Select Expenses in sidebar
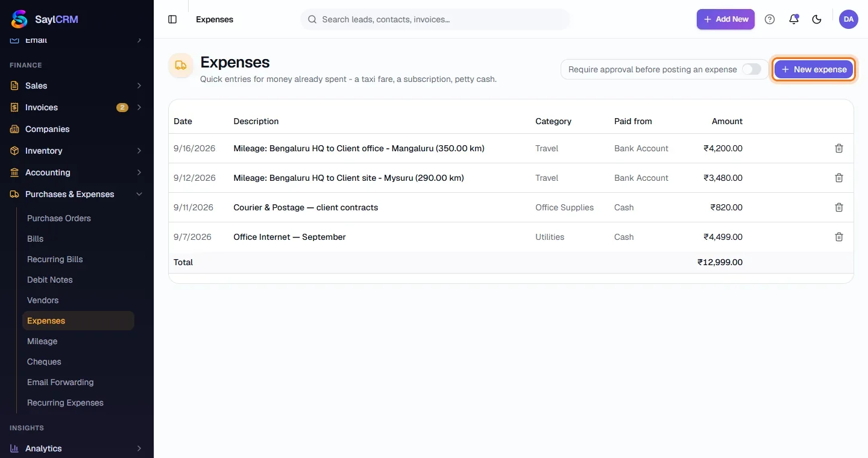 pyautogui.click(x=78, y=321)
